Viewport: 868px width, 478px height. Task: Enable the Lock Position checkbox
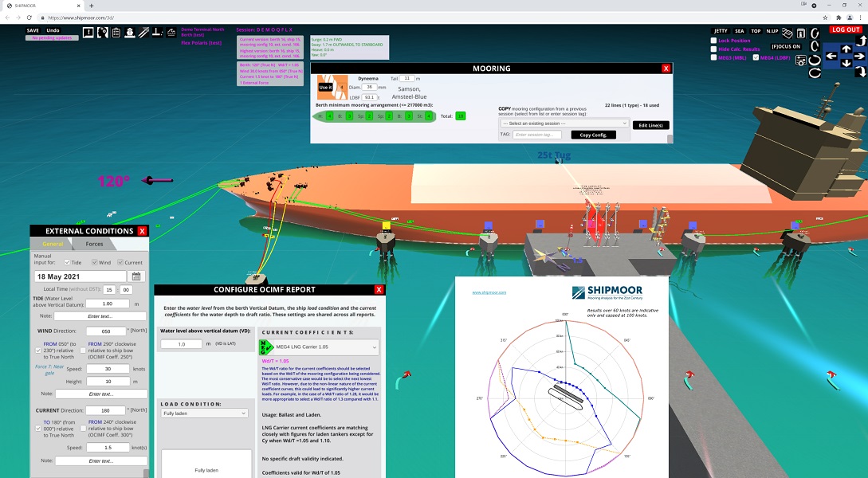point(713,41)
